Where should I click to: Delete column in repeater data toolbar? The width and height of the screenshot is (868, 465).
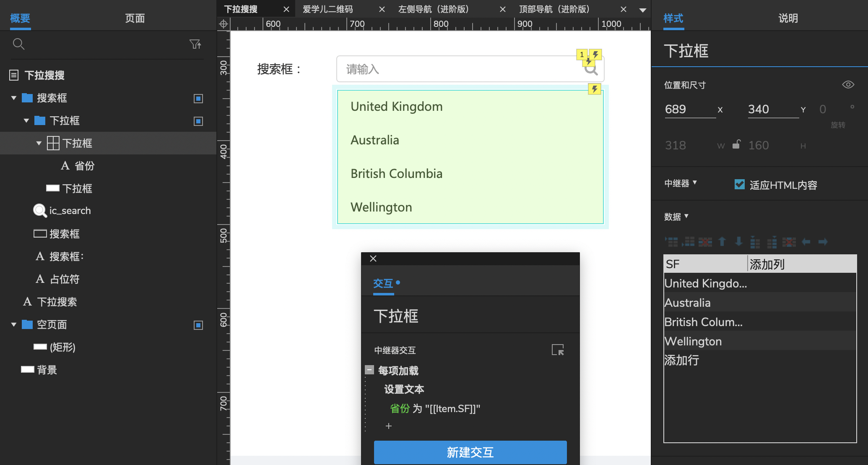[789, 242]
